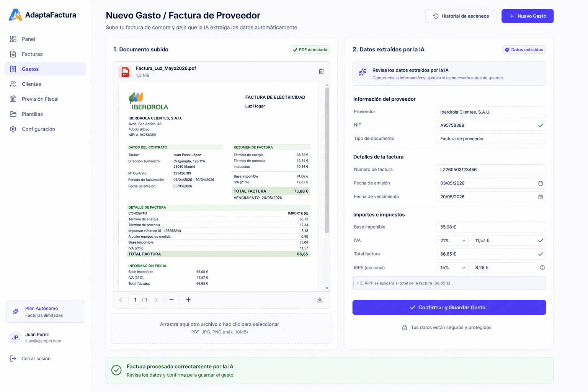
Task: Click the Total factura field
Action: click(x=491, y=254)
